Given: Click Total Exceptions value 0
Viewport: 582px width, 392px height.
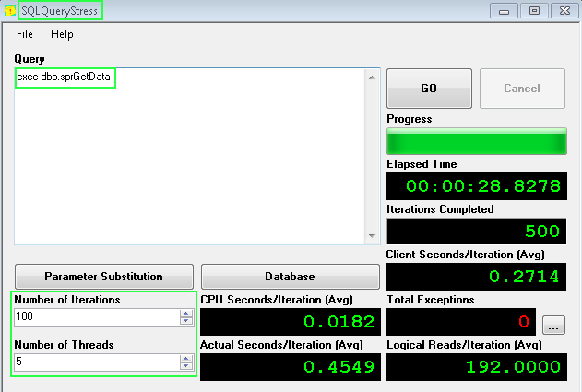Looking at the screenshot, I should pyautogui.click(x=524, y=322).
